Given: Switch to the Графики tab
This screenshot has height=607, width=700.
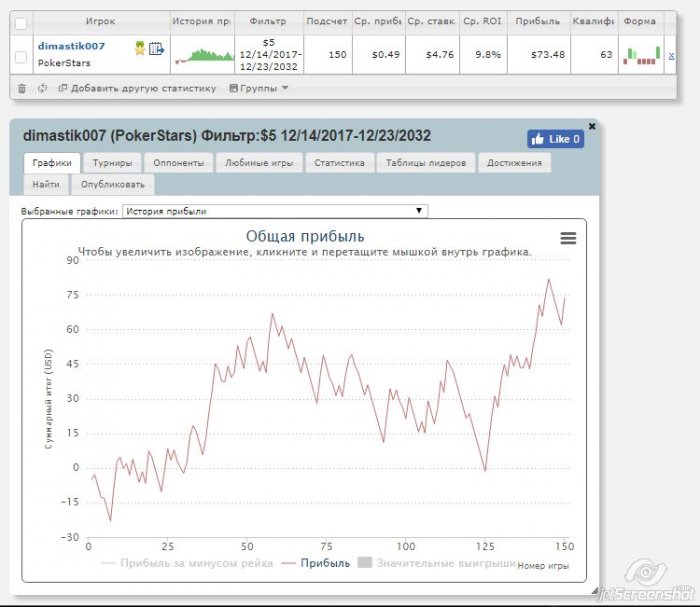Looking at the screenshot, I should [x=52, y=163].
